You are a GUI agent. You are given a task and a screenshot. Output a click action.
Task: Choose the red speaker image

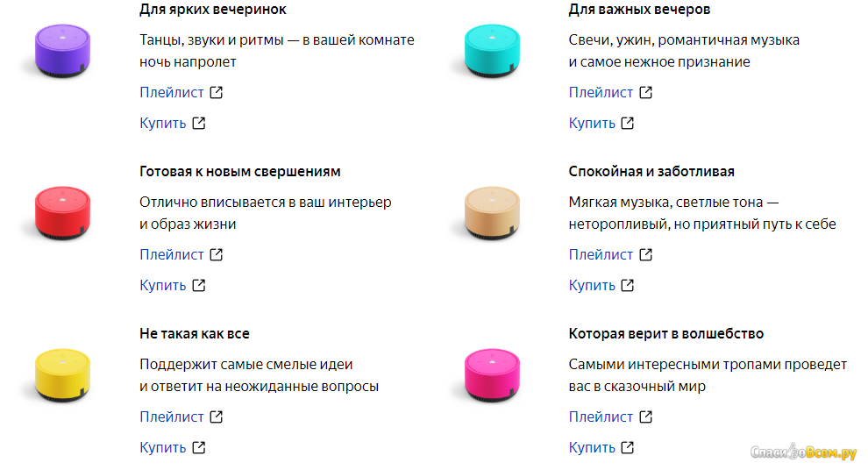[62, 212]
